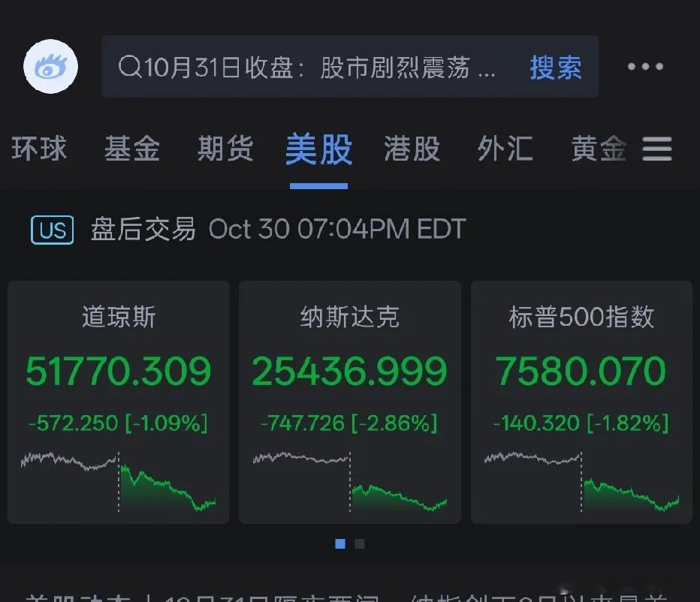Tap the magnifier icon in search bar

coord(129,67)
